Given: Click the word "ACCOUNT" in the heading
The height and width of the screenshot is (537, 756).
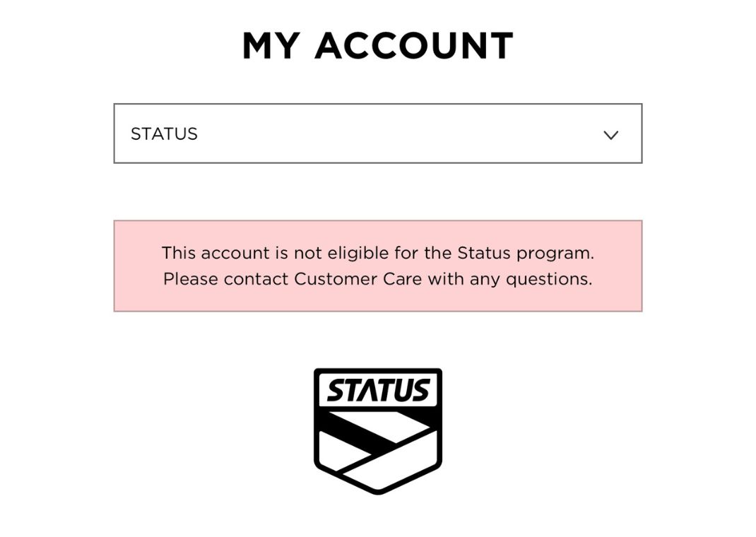Looking at the screenshot, I should tap(414, 47).
